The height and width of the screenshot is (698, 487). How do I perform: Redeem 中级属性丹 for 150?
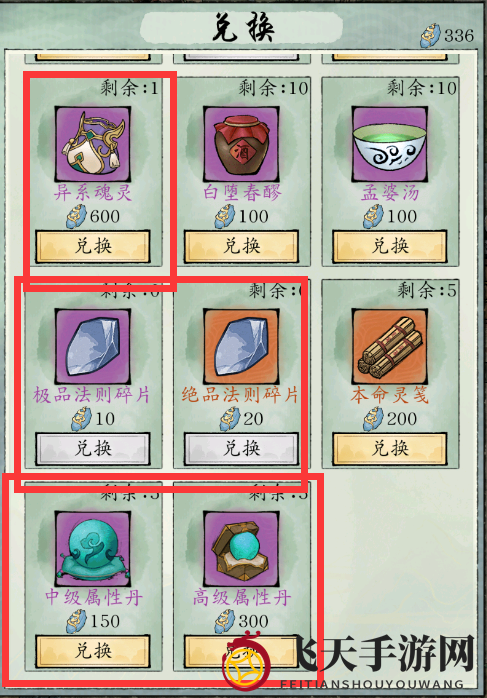[93, 651]
